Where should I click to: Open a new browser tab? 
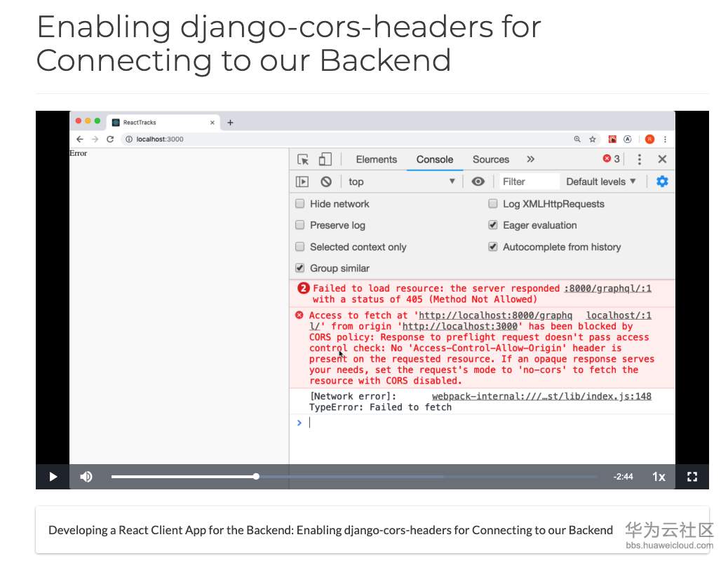pos(230,123)
